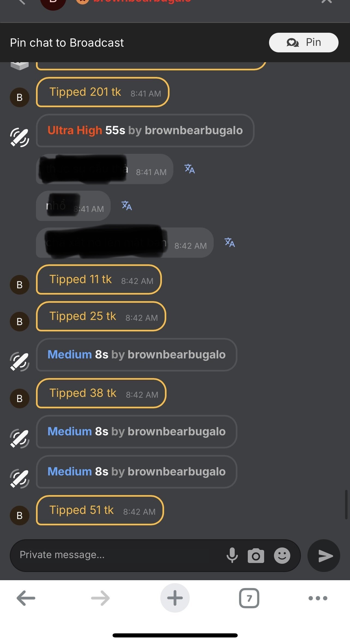Open the B avatar beside 'Tipped 51 tk'
Image resolution: width=350 pixels, height=644 pixels.
coord(20,515)
